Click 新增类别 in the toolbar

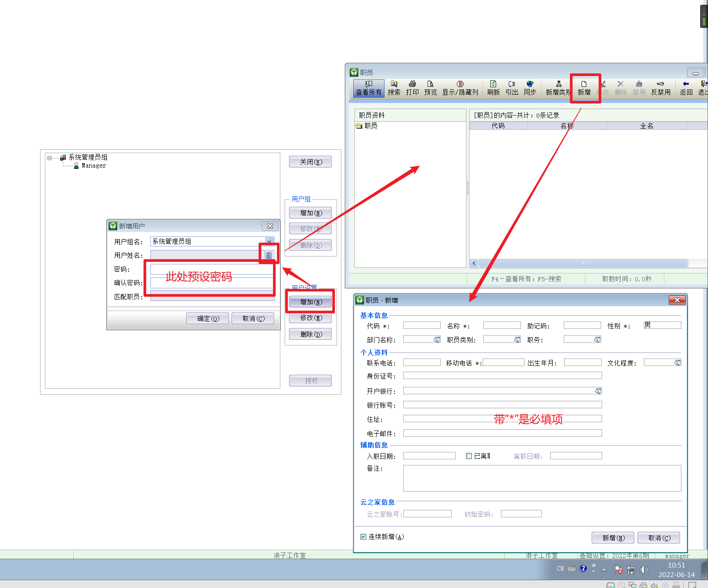pyautogui.click(x=558, y=88)
